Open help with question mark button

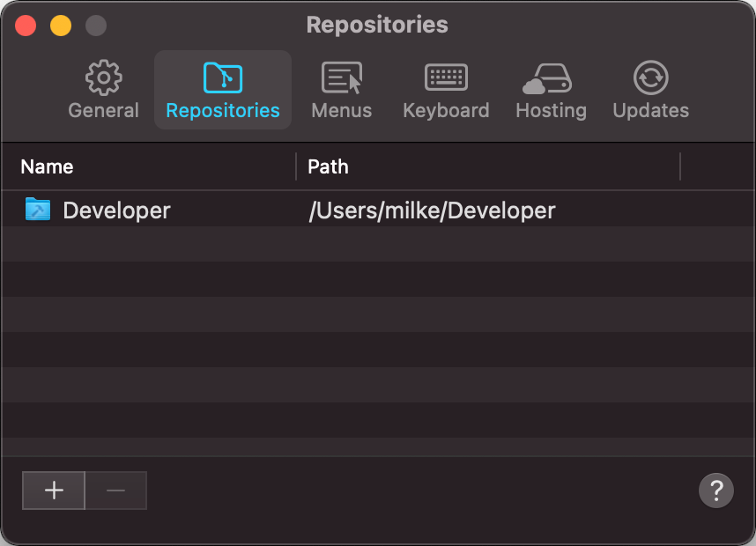click(x=716, y=491)
